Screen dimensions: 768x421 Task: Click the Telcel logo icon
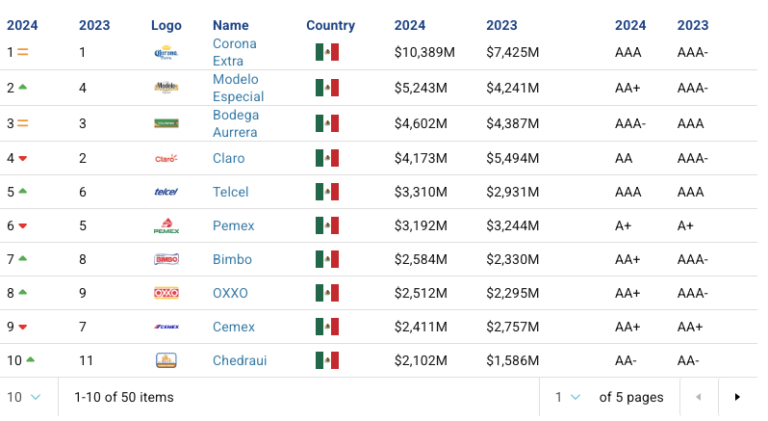[x=166, y=192]
